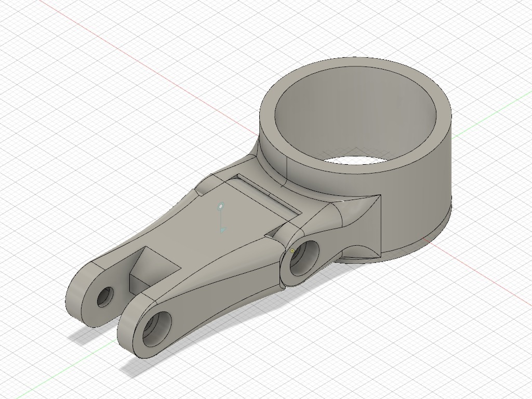Viewport: 532px width, 399px height.
Task: Click the joint origin circle marker on arm
Action: (221, 206)
